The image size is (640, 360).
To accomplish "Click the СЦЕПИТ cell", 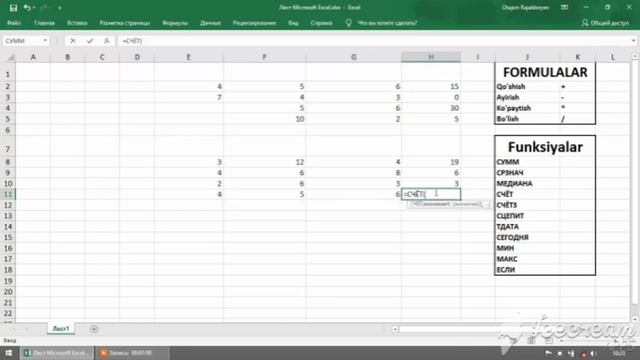I will click(x=527, y=216).
